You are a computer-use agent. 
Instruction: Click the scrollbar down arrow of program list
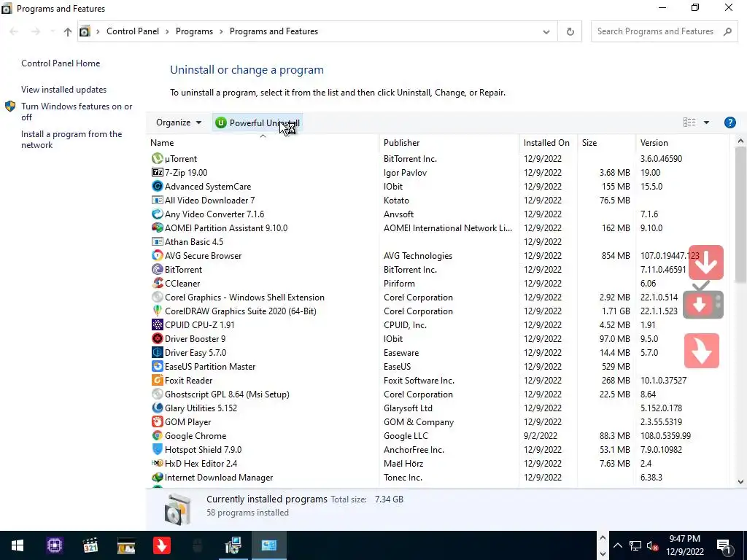[740, 481]
